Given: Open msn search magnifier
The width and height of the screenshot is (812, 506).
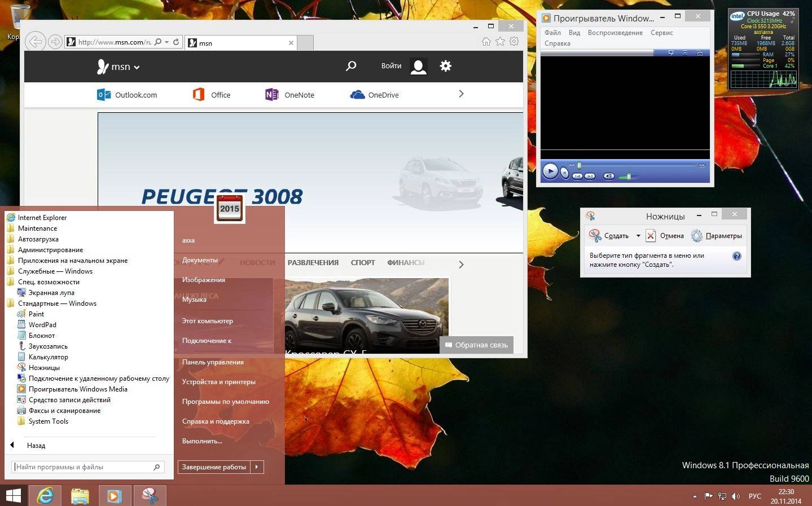Looking at the screenshot, I should point(351,66).
